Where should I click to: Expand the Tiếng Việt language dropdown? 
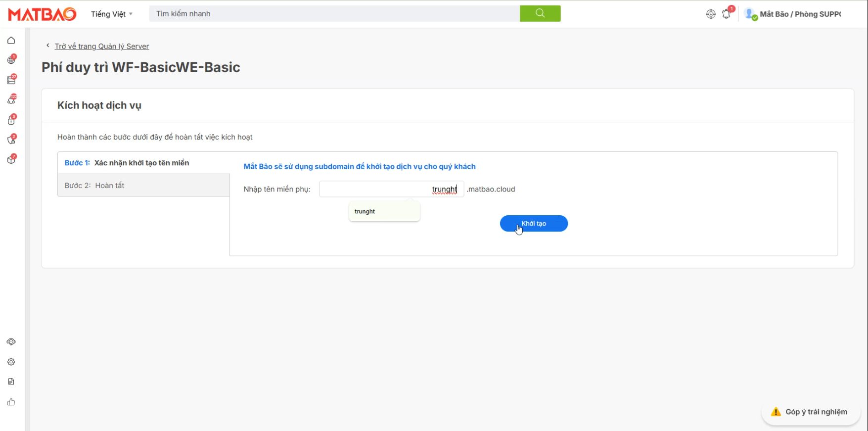(112, 14)
